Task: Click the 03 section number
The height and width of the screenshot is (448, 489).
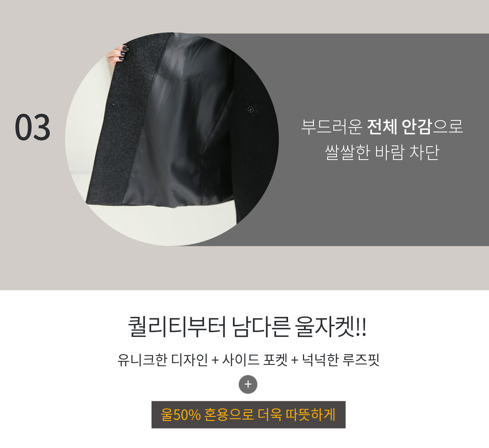Action: click(32, 127)
